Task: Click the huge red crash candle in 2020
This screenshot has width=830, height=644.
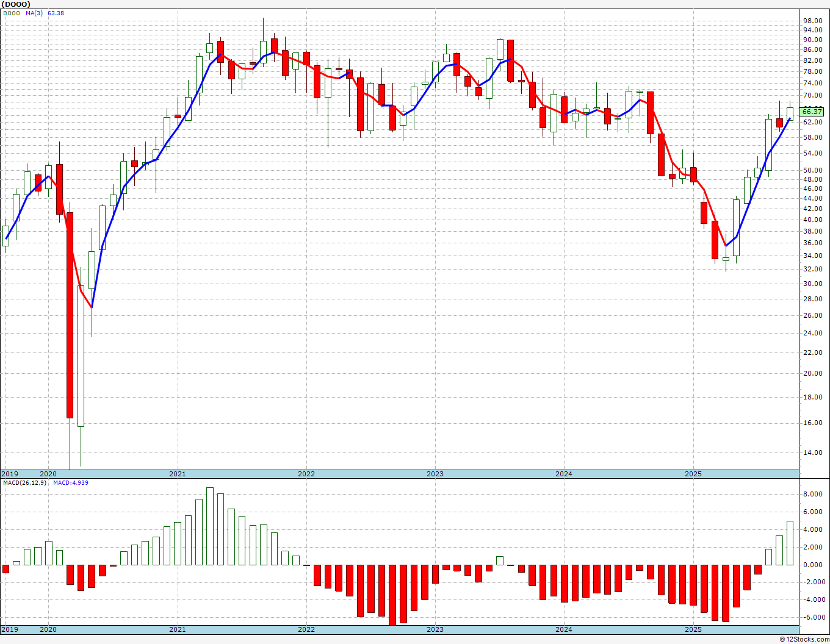Action: [70, 315]
